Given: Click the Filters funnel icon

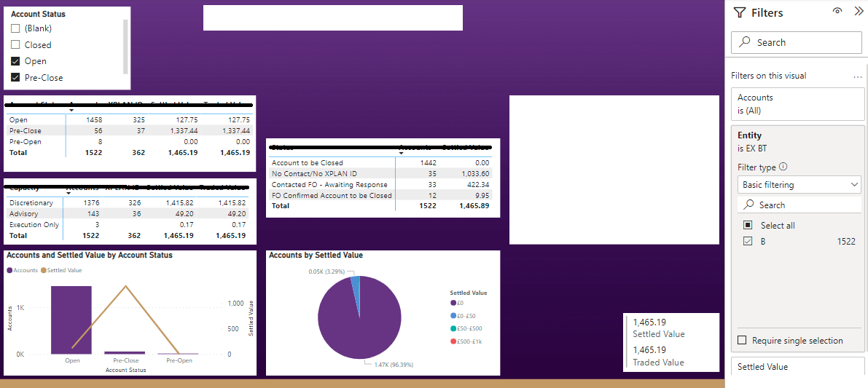Looking at the screenshot, I should tap(739, 13).
